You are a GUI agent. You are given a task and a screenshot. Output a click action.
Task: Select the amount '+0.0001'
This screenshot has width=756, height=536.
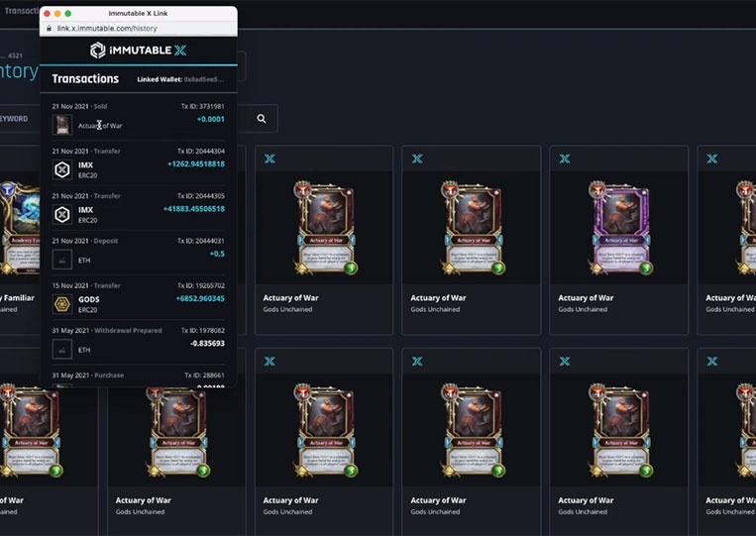point(211,119)
